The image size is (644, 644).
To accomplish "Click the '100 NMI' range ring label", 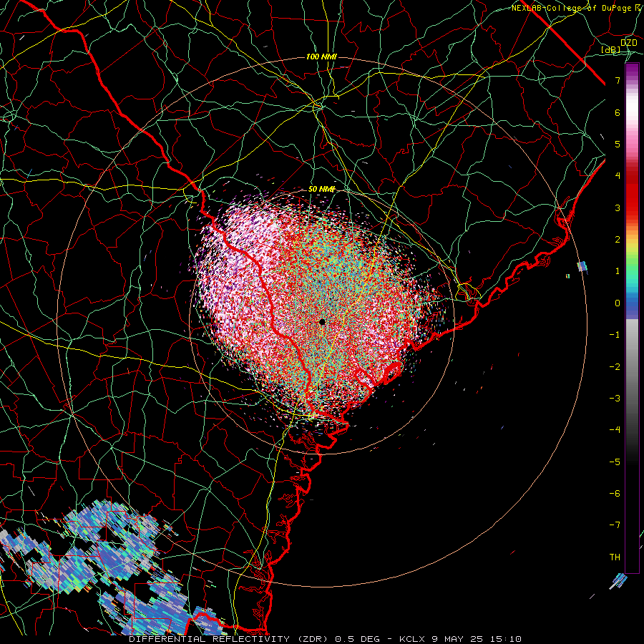I will (321, 57).
